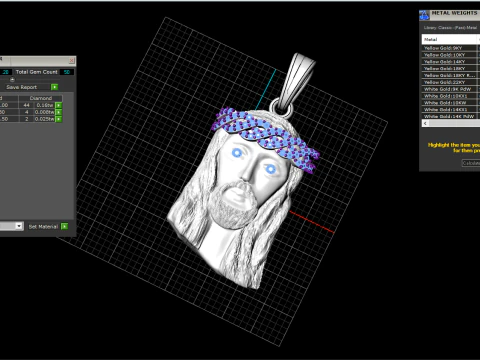Select Yellow Gold 10KY metal row
Viewport: 480px width, 360px height.
coord(450,55)
